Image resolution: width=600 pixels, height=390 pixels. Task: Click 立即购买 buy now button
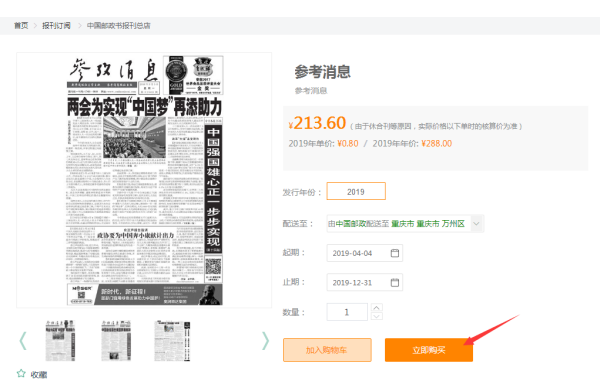coord(429,350)
